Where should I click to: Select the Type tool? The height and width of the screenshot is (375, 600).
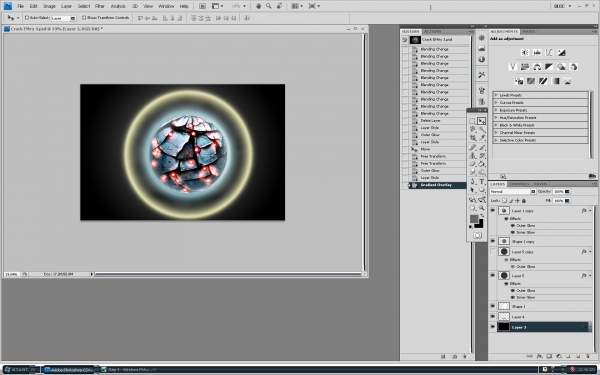(481, 182)
